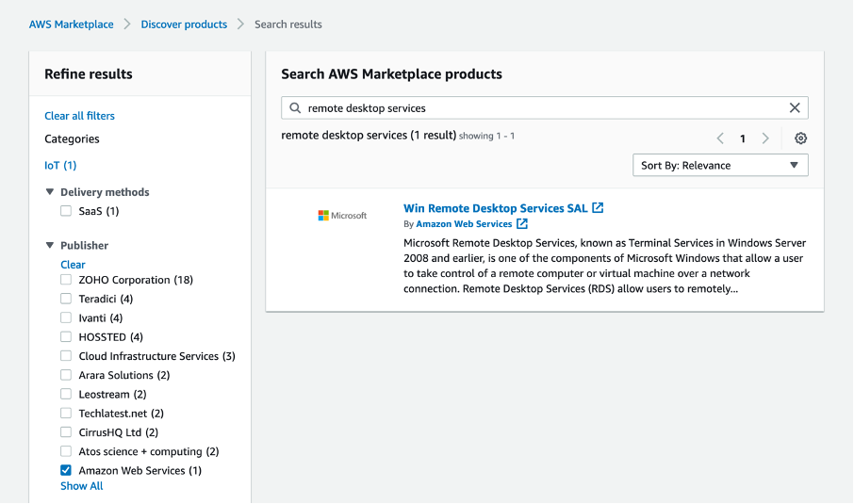The height and width of the screenshot is (504, 854).
Task: Check the Ivanti publisher checkbox
Action: [x=66, y=317]
